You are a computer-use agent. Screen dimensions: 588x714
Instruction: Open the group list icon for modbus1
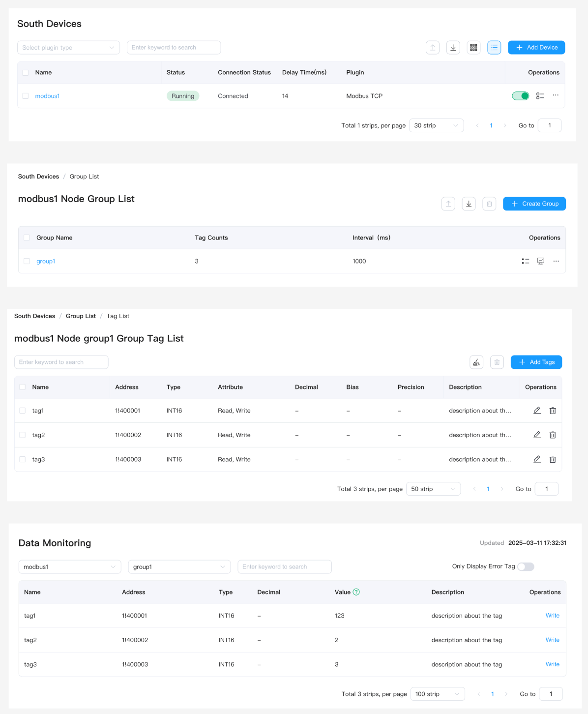click(540, 96)
